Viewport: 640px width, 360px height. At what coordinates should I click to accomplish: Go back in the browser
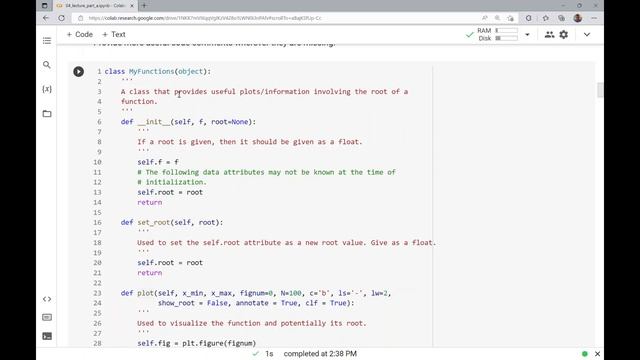[46, 18]
